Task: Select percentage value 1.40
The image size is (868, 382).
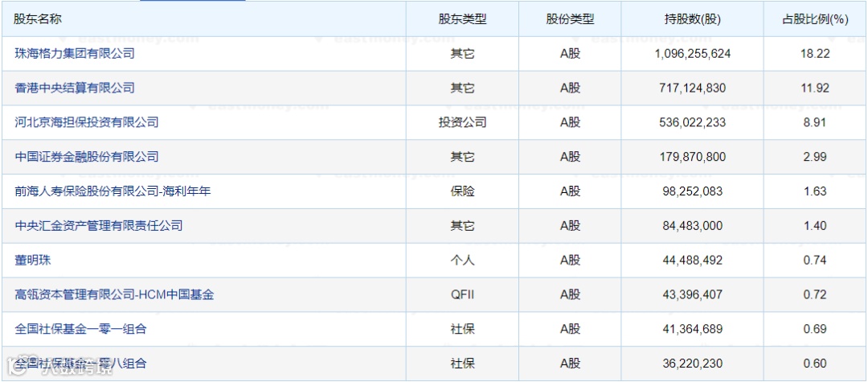Action: point(815,226)
